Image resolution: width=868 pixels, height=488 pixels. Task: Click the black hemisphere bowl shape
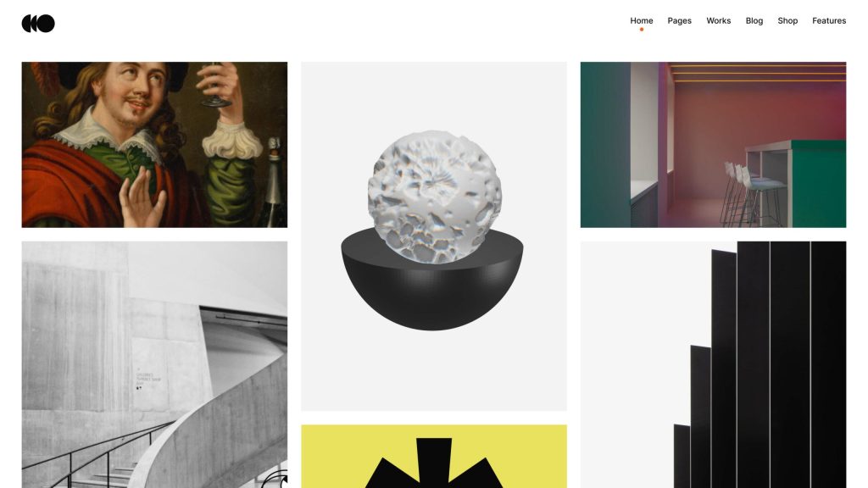[431, 280]
